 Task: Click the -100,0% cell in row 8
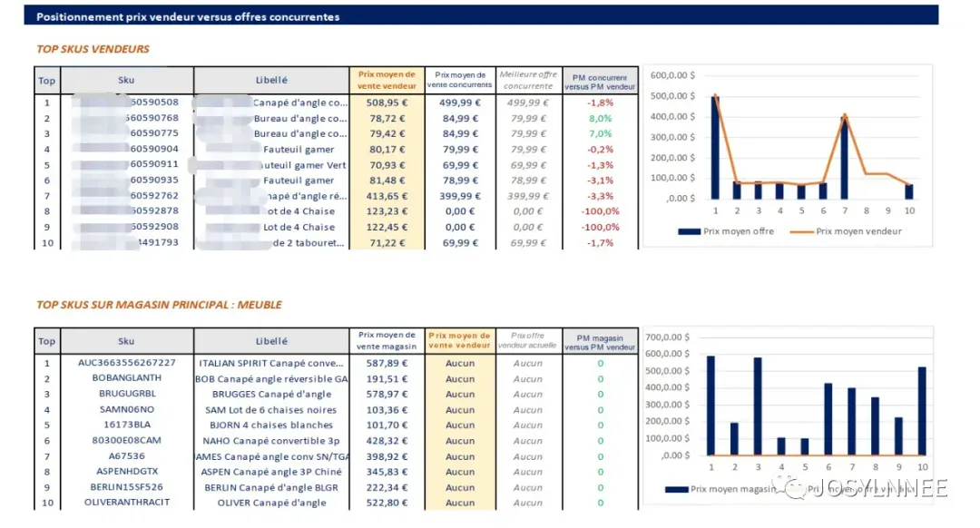(600, 211)
